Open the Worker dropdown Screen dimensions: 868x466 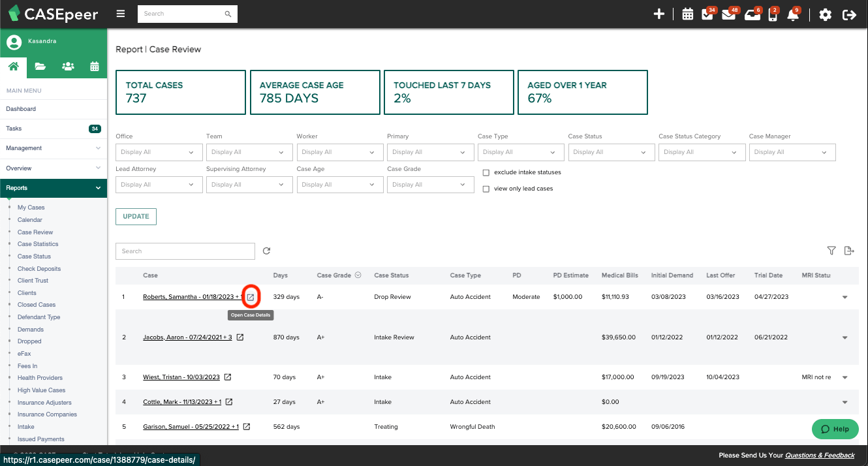click(340, 152)
